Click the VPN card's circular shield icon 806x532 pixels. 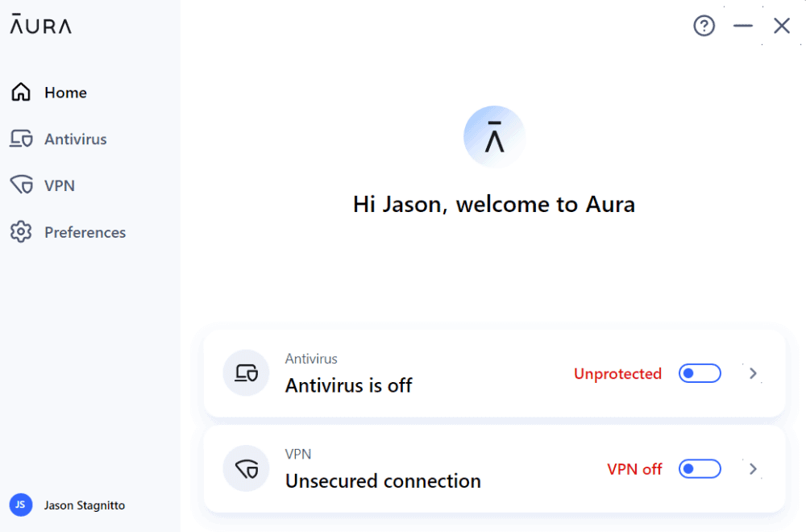pyautogui.click(x=246, y=468)
